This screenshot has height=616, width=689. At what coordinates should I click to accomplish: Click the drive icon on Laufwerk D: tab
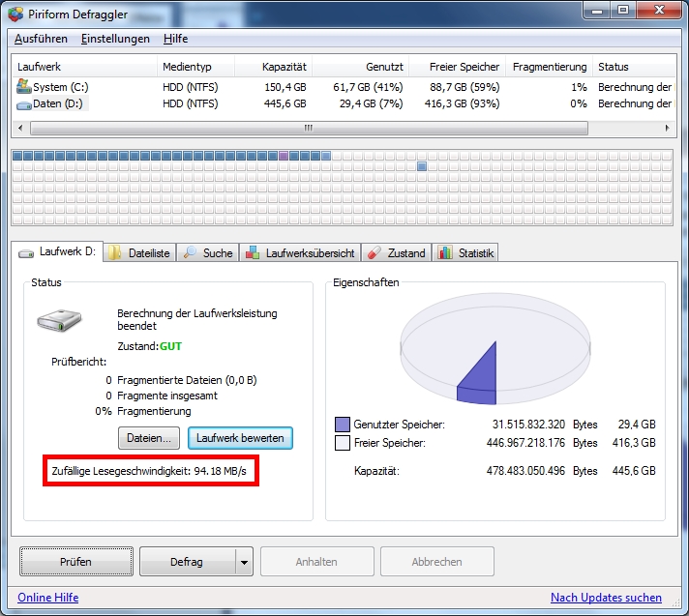pos(26,253)
